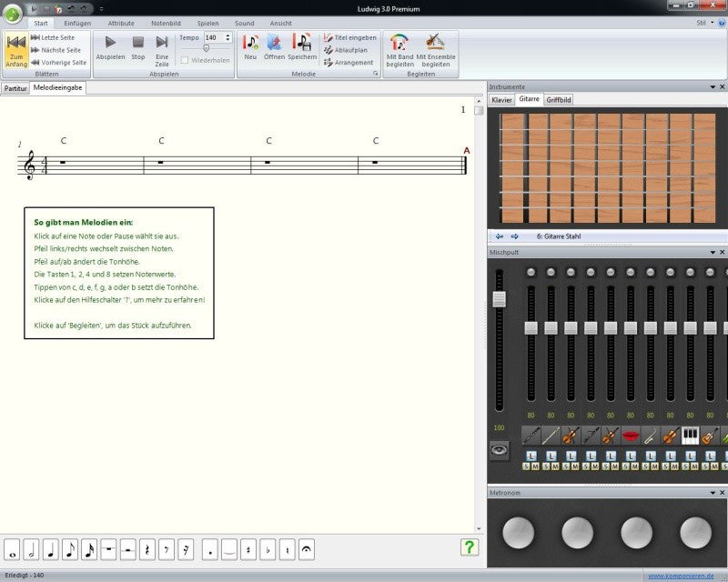Switch to the Klavier instrument tab
Screen dimensions: 728x582
pos(501,100)
